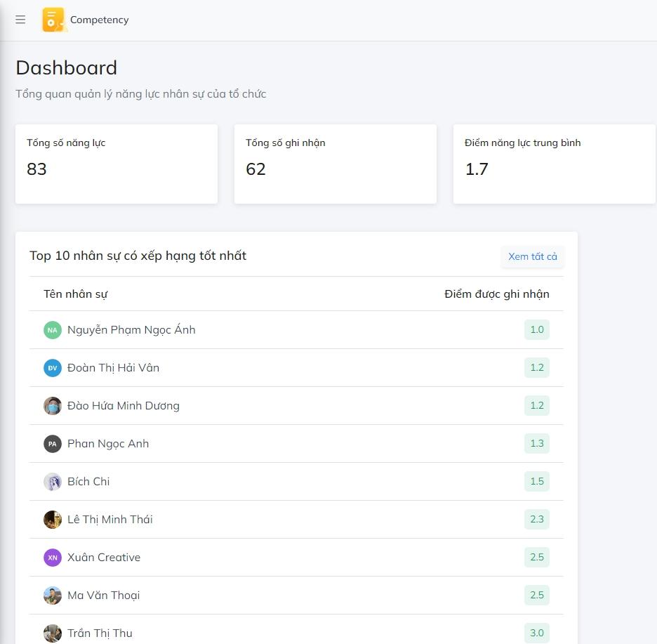Open the Competency app title link
This screenshot has width=657, height=644.
[99, 20]
